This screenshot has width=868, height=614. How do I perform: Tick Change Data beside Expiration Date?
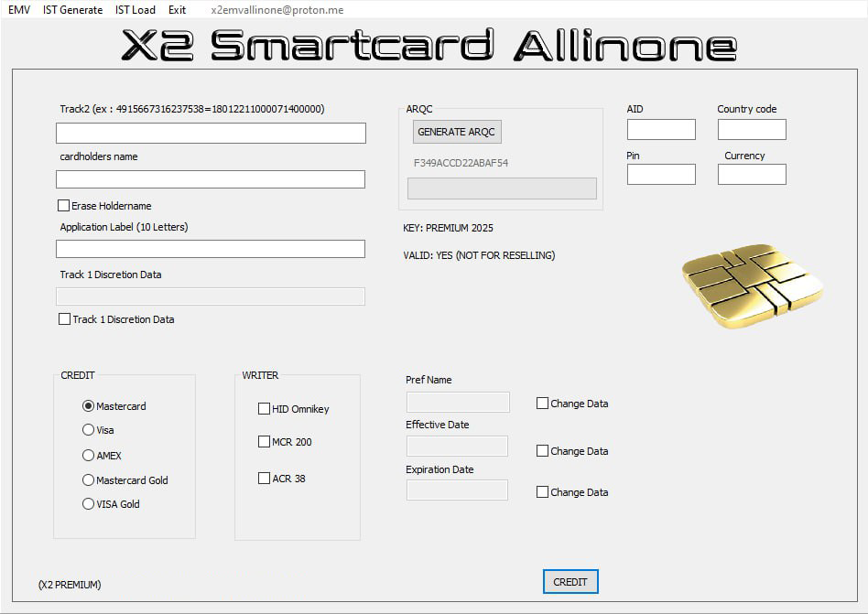coord(543,492)
